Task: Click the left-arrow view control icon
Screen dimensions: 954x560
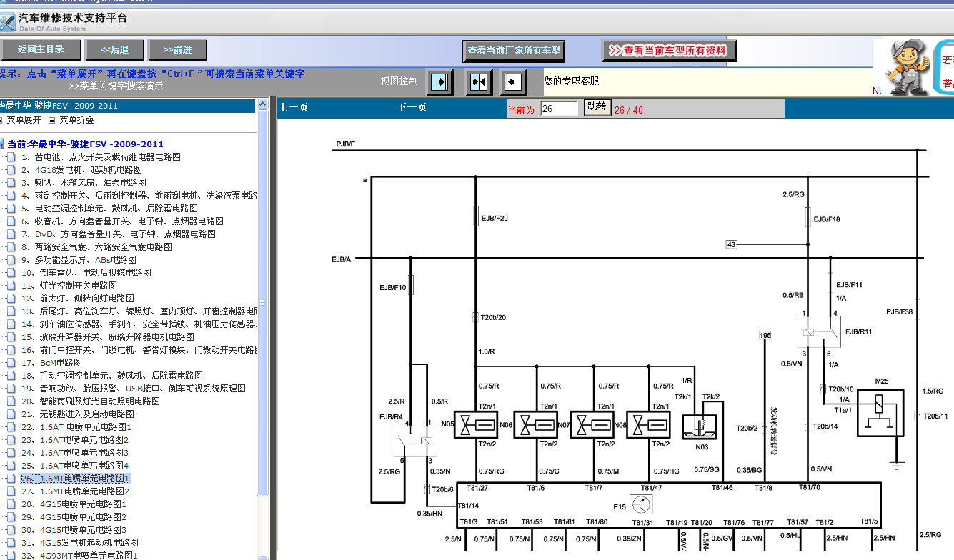Action: [x=513, y=82]
